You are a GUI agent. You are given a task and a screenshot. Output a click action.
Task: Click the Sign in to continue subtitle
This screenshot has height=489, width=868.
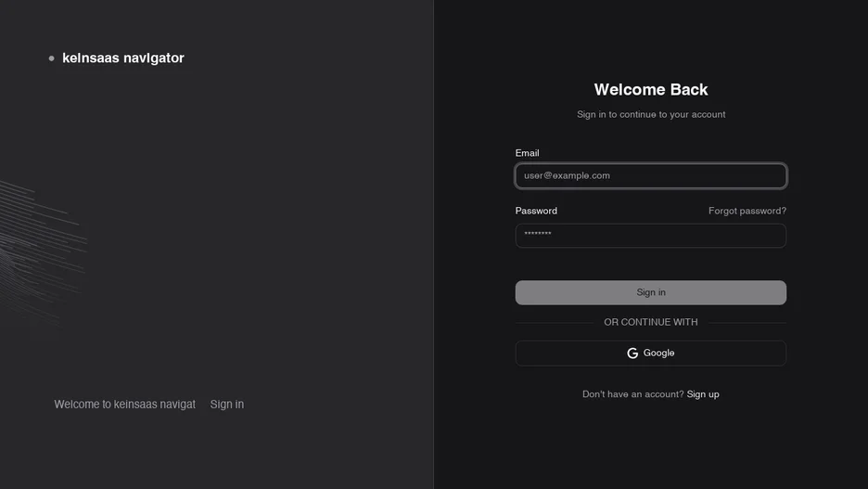(x=650, y=115)
